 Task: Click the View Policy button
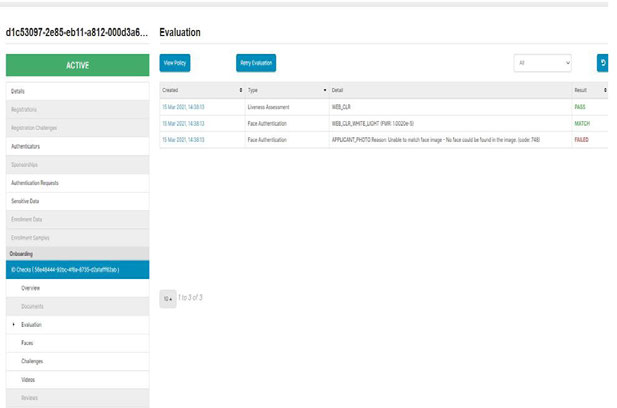point(174,63)
